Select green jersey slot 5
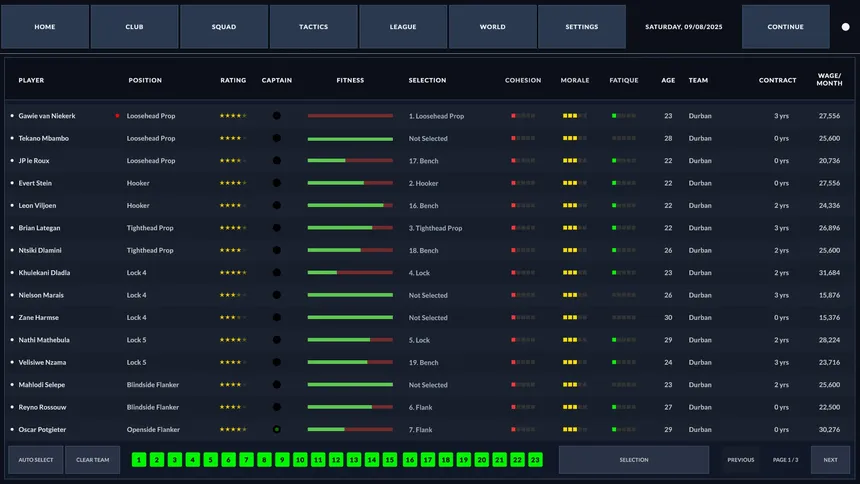 211,460
